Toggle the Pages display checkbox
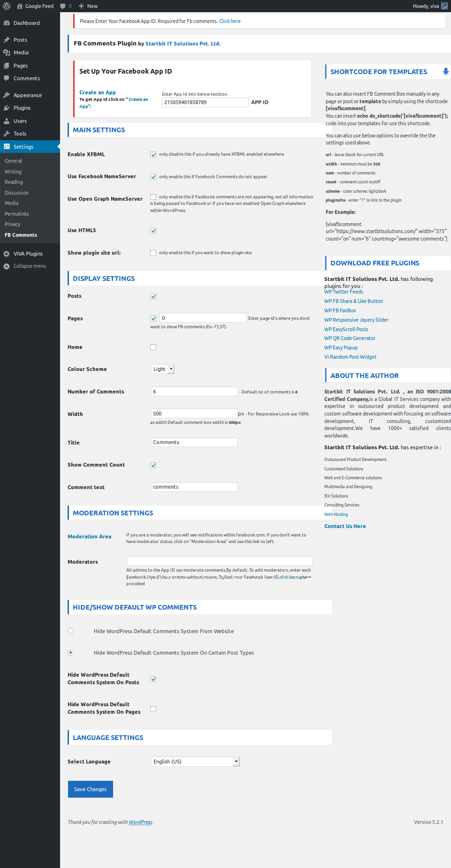The width and height of the screenshot is (451, 868). pyautogui.click(x=153, y=318)
